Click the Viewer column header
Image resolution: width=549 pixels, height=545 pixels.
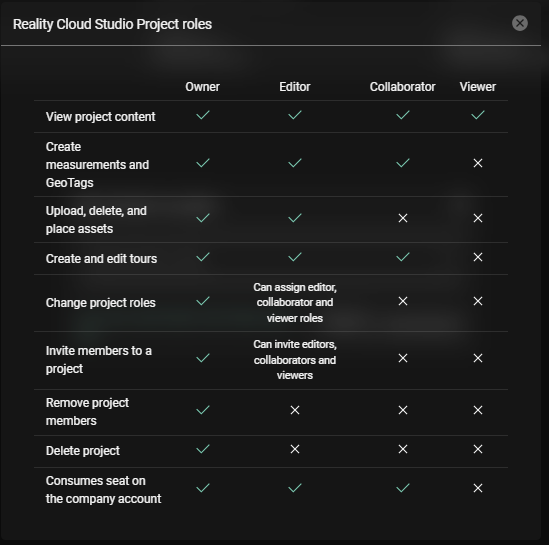click(478, 87)
